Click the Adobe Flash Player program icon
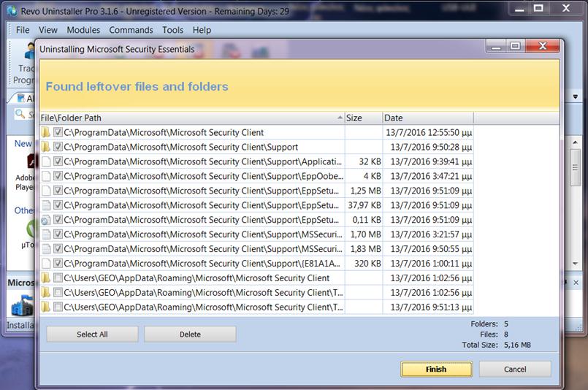588x390 pixels. [x=31, y=162]
